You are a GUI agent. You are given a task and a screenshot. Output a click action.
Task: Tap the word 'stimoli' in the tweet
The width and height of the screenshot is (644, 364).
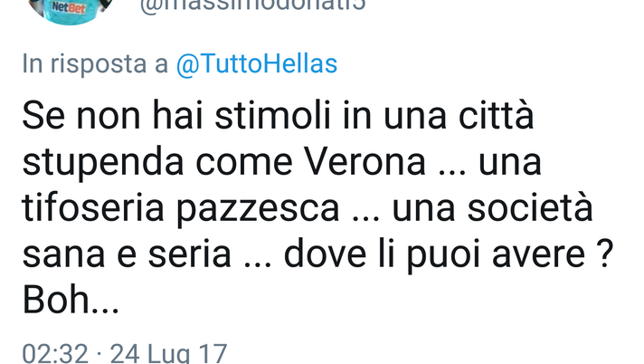(x=273, y=116)
